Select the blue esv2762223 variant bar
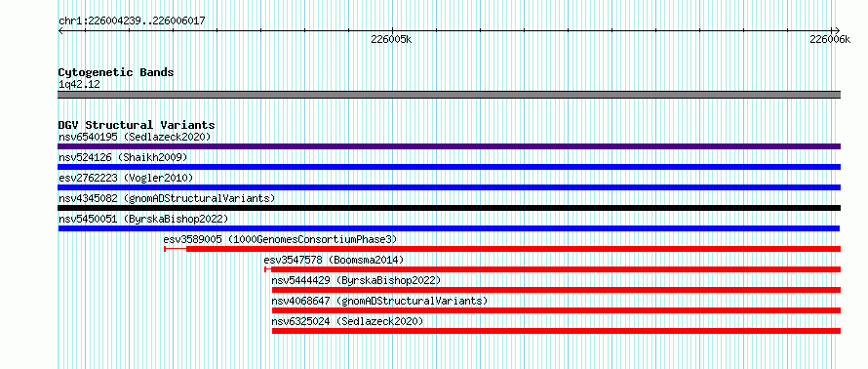Screen dimensions: 868x369 coord(449,187)
